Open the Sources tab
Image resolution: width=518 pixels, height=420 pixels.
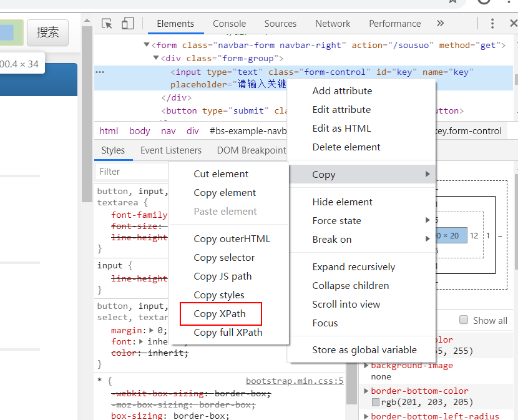(x=280, y=24)
